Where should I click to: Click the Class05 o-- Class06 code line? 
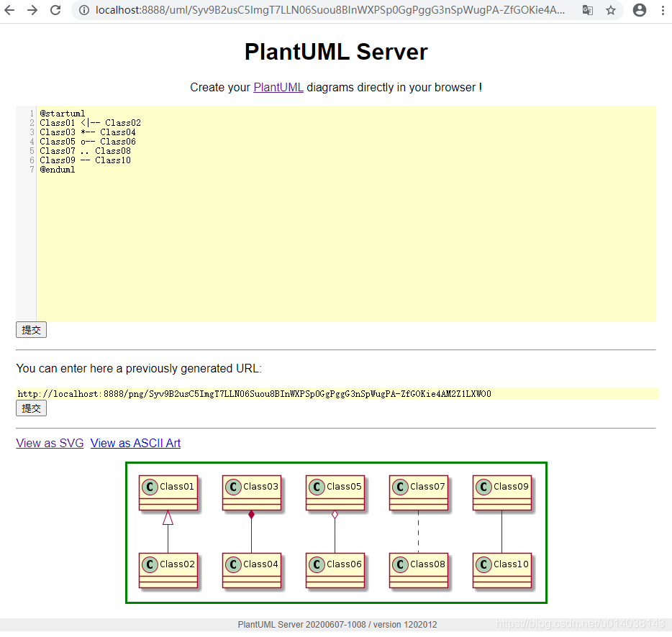click(88, 142)
